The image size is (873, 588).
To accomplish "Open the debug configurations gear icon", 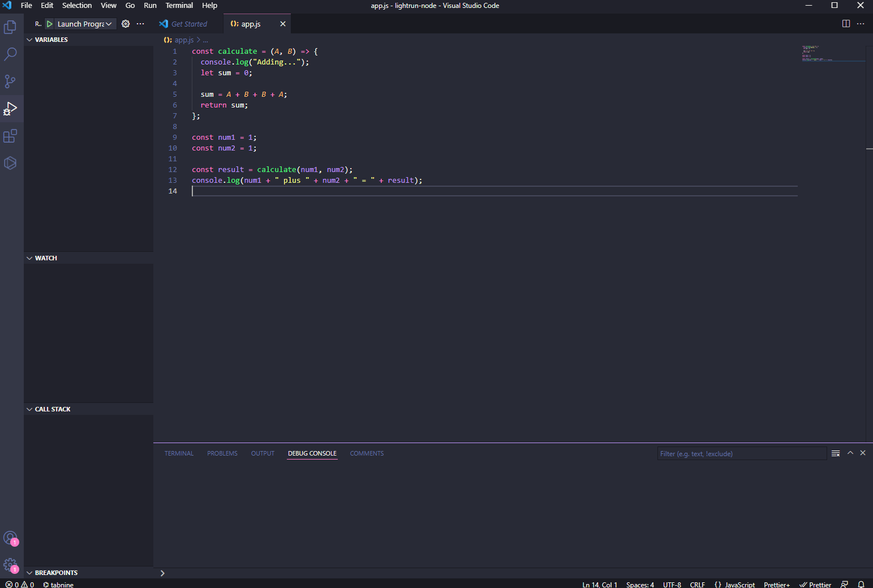I will [126, 24].
